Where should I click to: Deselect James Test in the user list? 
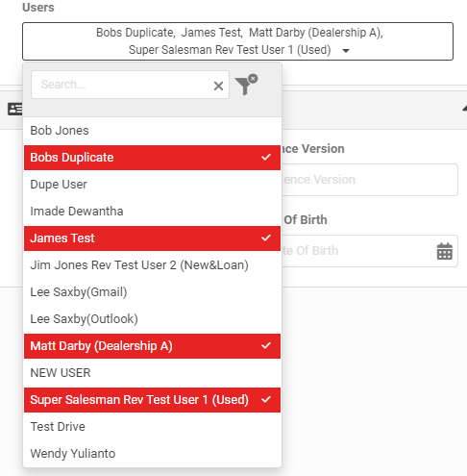click(x=152, y=238)
